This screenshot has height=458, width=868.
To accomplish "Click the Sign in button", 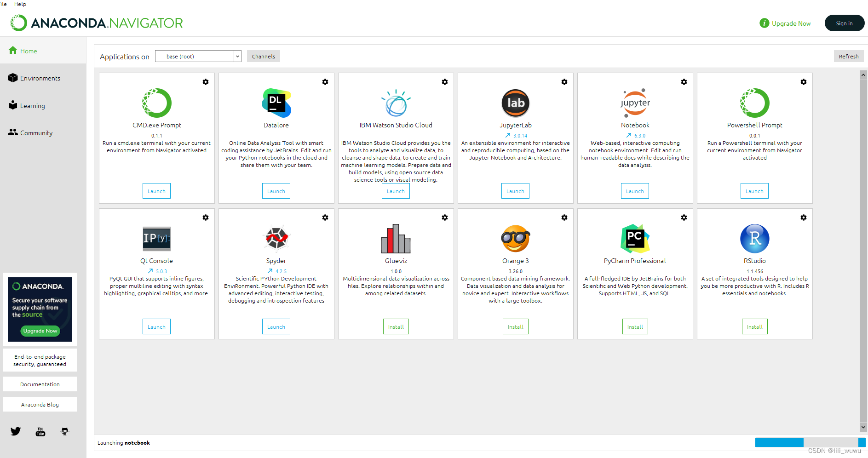I will click(x=845, y=23).
